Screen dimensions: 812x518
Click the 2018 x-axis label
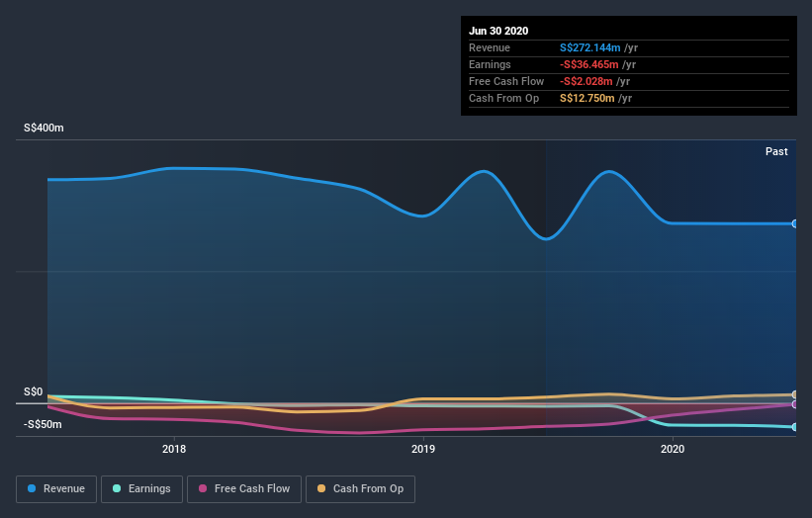point(174,449)
